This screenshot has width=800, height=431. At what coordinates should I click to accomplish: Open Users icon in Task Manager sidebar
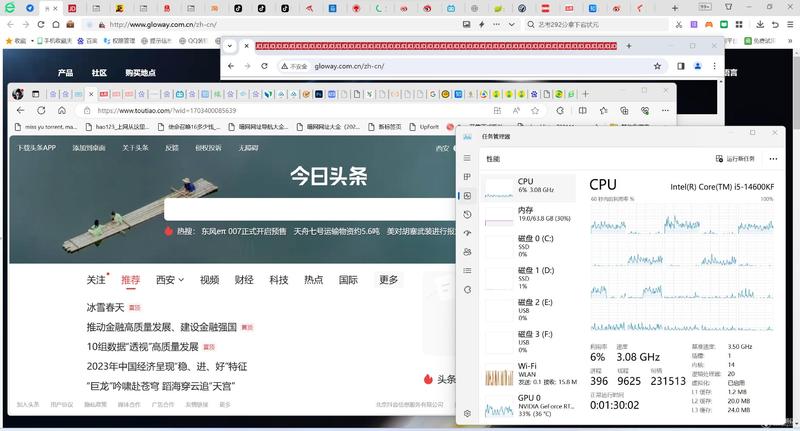467,252
